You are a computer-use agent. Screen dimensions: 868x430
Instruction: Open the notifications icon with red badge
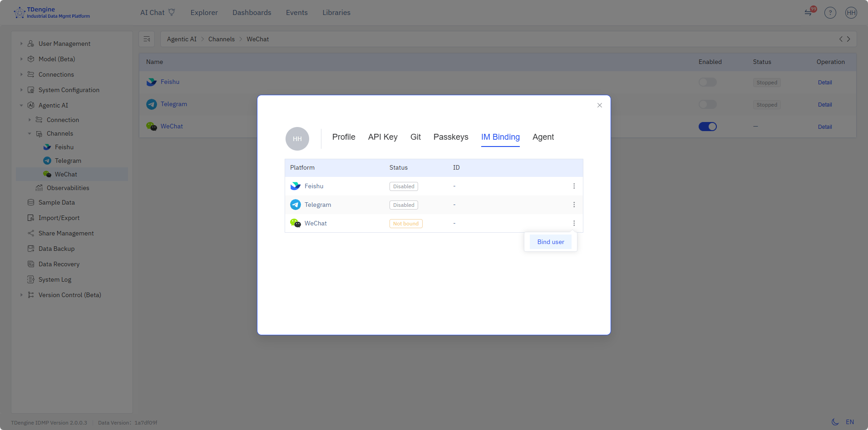(x=809, y=12)
